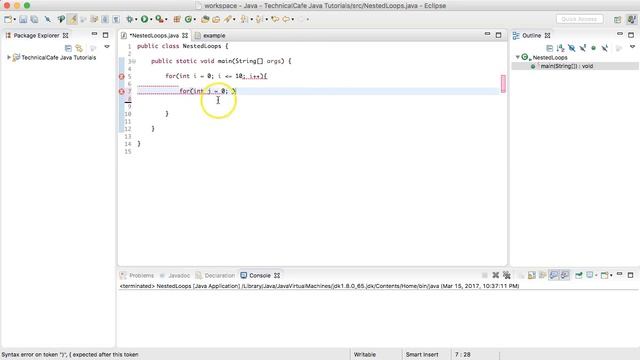The image size is (640, 360).
Task: Select main(String[]) : void in Outline
Action: coord(567,66)
